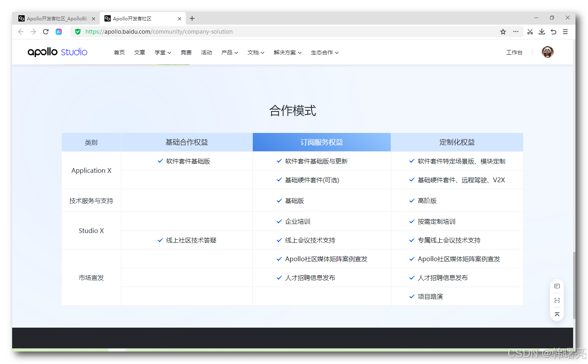Expand the 文档 dropdown menu
Screen dimensions: 588x364
click(x=256, y=52)
